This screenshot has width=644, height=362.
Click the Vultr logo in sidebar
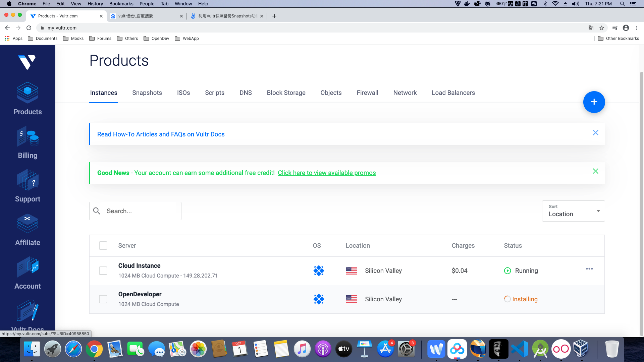pos(27,62)
